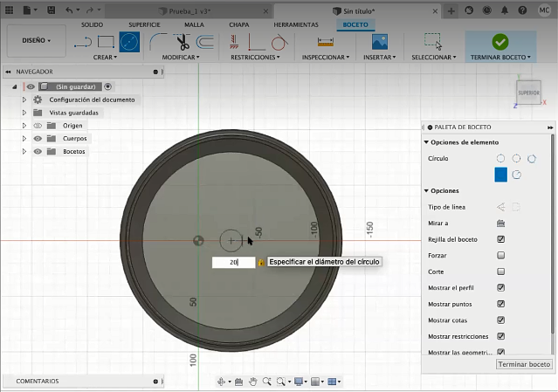
Task: Disable the Rejilla del boceto checkbox
Action: click(x=500, y=239)
